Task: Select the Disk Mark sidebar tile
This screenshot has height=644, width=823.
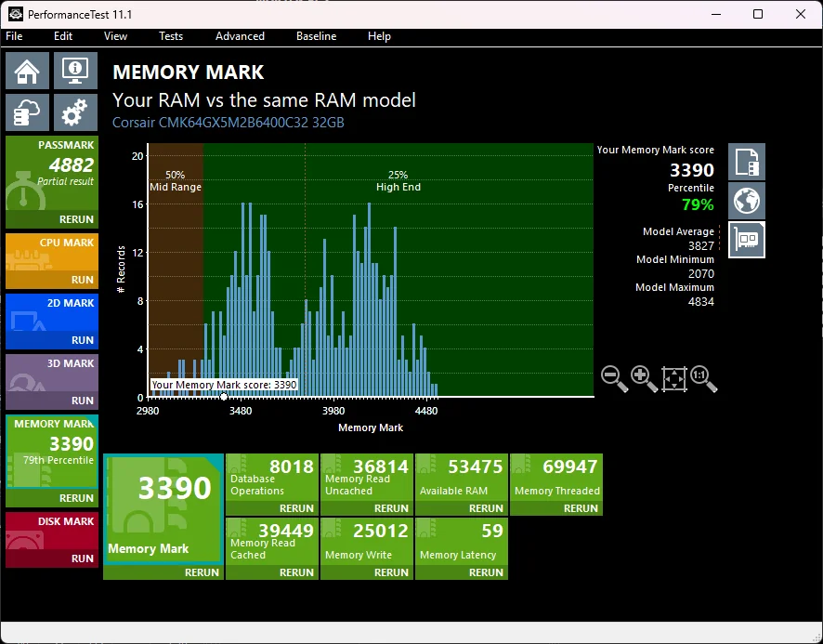Action: point(52,531)
